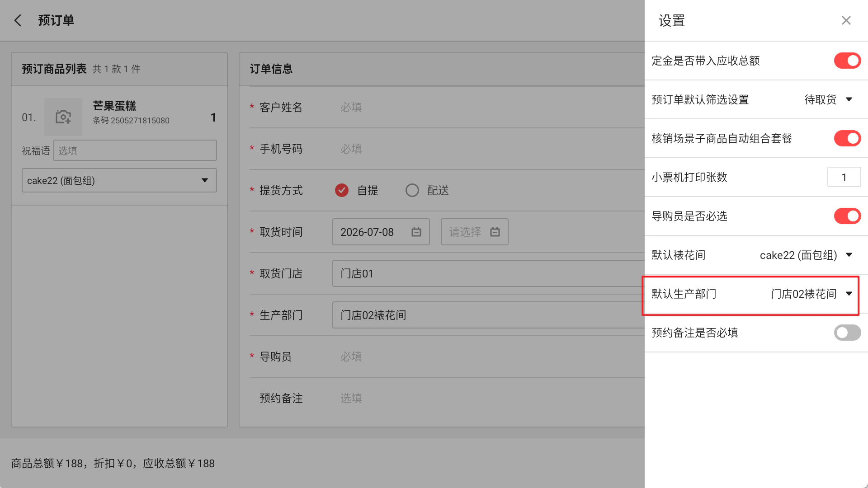Viewport: 868px width, 488px height.
Task: Enable 预约备注是否必填 switch
Action: 847,333
